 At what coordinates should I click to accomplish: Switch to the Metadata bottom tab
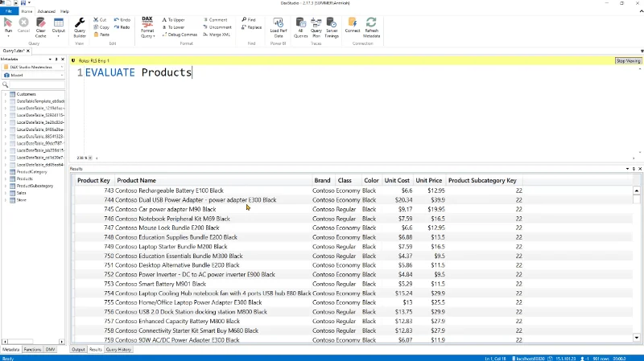click(10, 350)
